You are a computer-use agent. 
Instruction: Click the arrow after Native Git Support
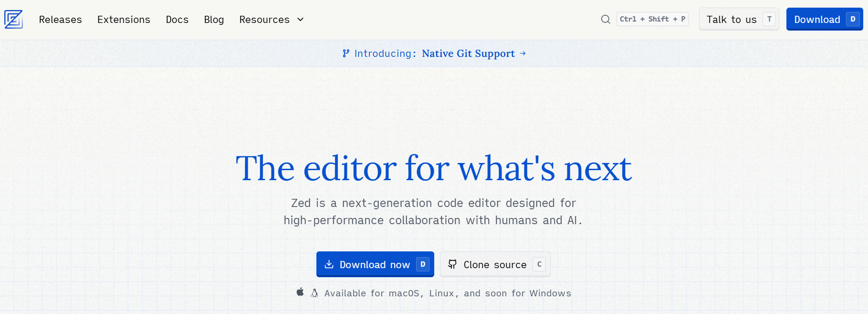523,53
